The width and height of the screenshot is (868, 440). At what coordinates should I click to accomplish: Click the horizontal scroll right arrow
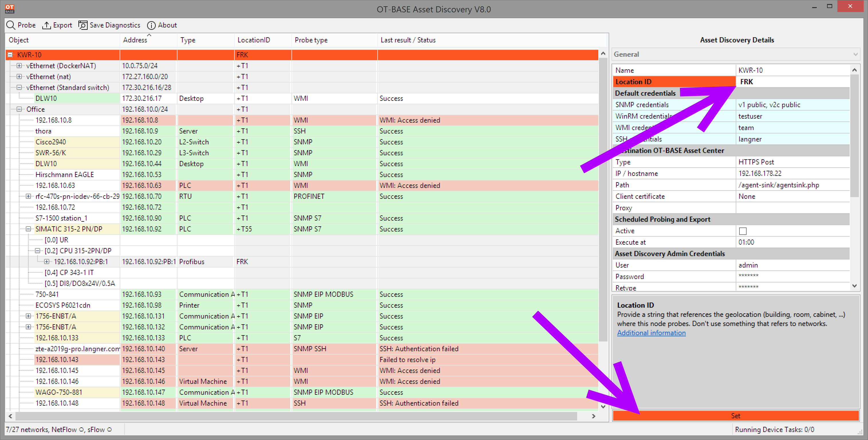point(593,416)
